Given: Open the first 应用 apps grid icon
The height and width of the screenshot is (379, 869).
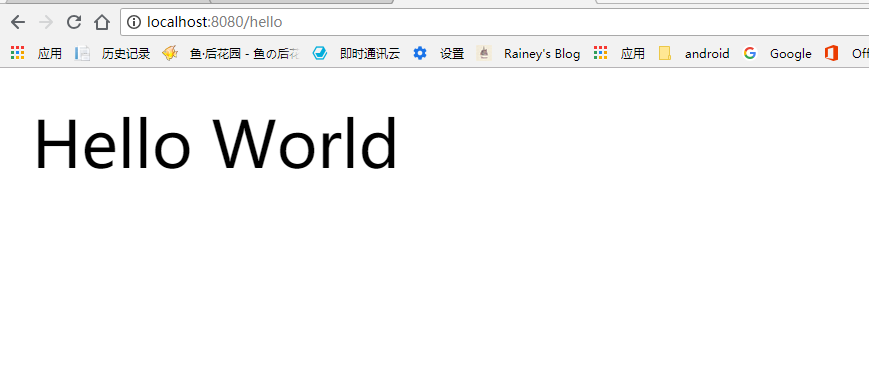Looking at the screenshot, I should point(17,53).
